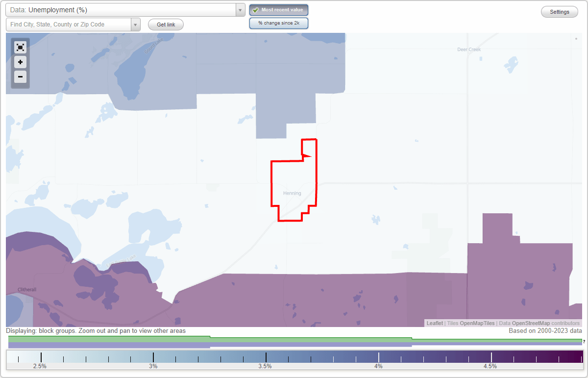The height and width of the screenshot is (378, 588).
Task: Open the OpenMapTiles link
Action: [477, 323]
